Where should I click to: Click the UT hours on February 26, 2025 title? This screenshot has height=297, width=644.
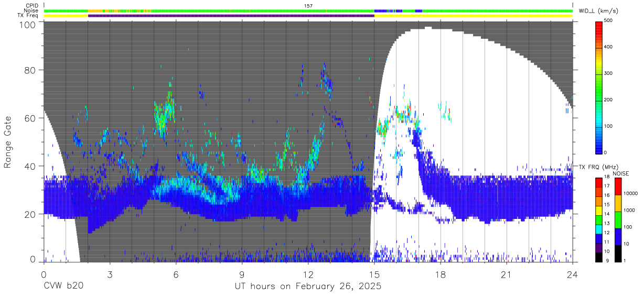308,287
